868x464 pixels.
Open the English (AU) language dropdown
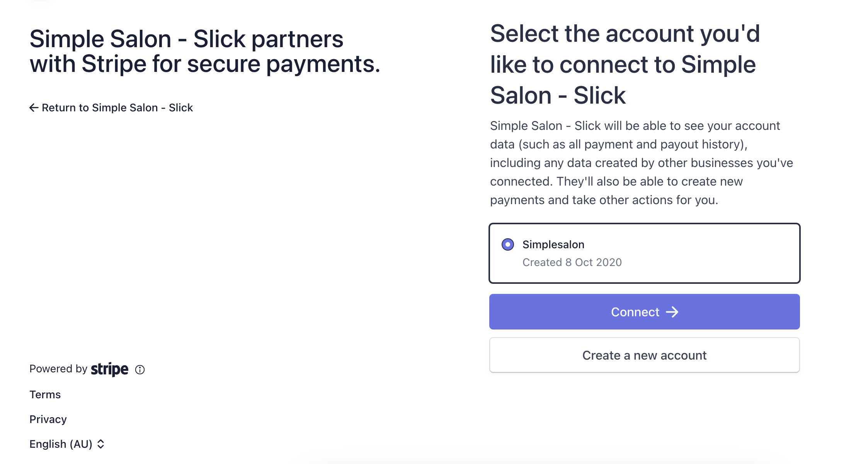pos(67,444)
